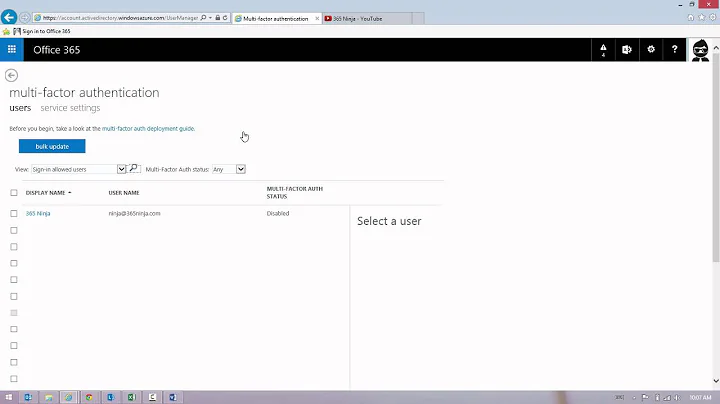
Task: Switch to the users tab
Action: pyautogui.click(x=20, y=108)
